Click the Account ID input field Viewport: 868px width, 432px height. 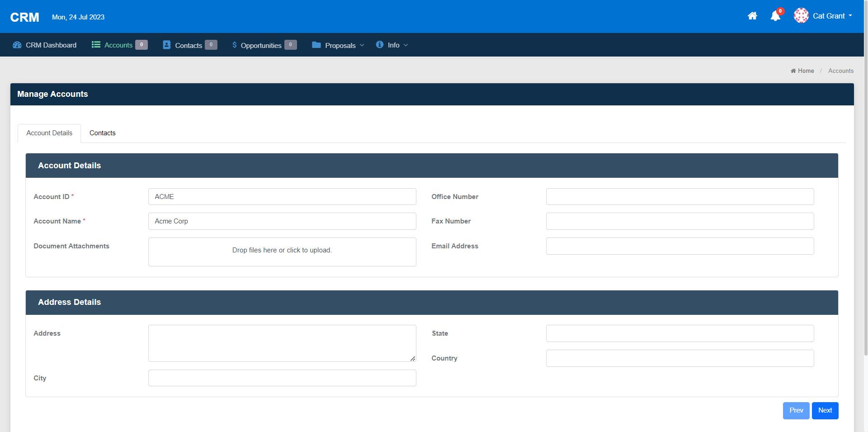coord(282,197)
